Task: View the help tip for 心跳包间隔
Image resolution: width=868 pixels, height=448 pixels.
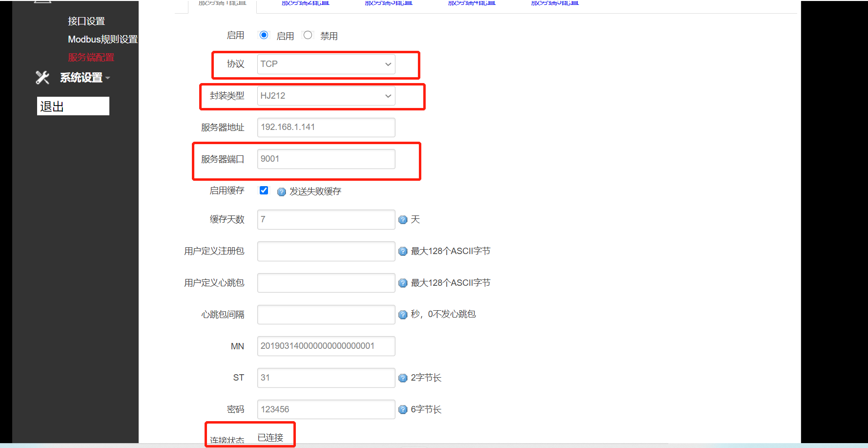Action: coord(402,314)
